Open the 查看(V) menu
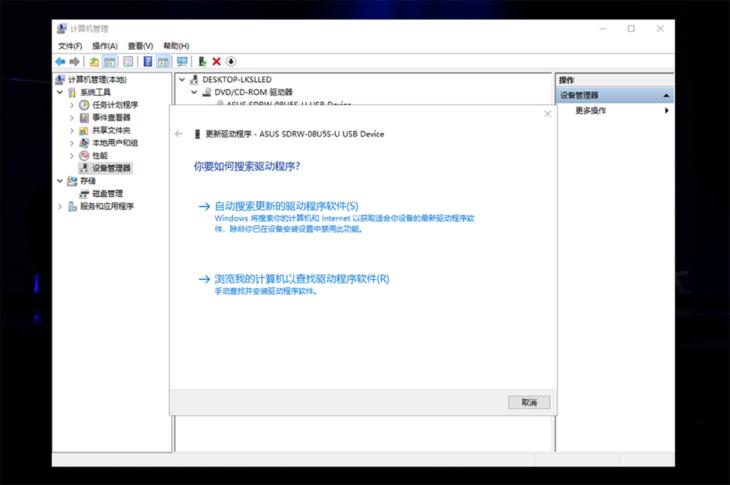 pos(140,45)
